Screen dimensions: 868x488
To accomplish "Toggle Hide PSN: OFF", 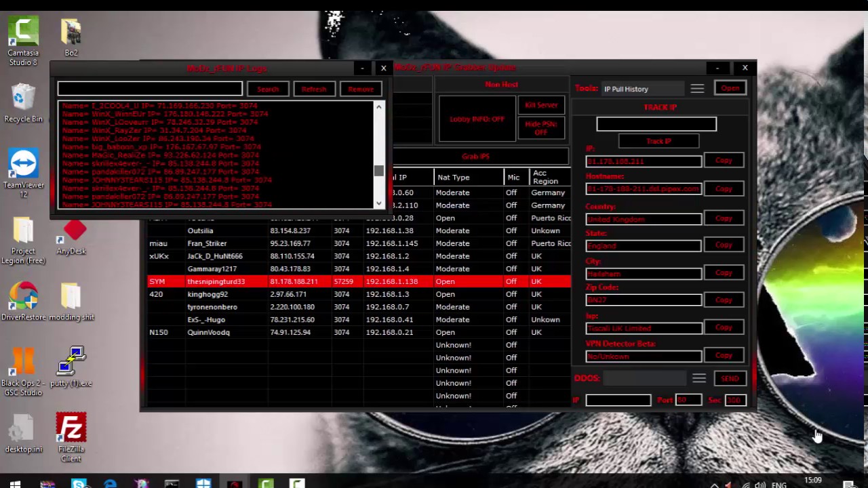I will click(540, 128).
